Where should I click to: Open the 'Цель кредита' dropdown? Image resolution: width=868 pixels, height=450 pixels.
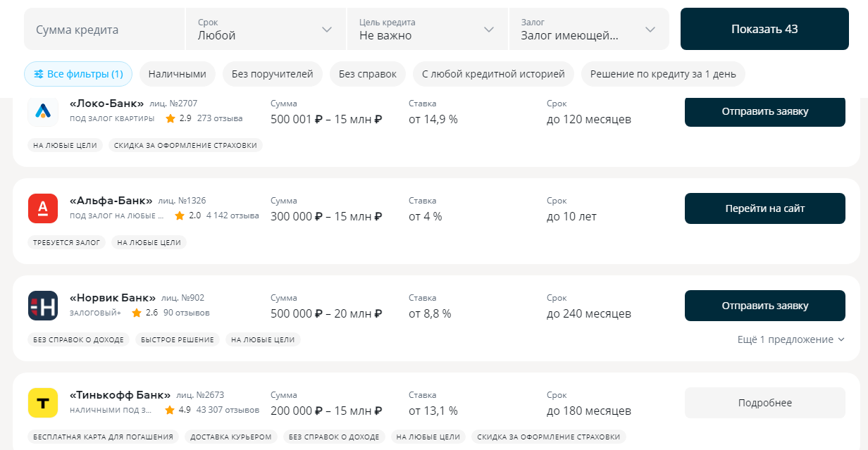coord(427,29)
